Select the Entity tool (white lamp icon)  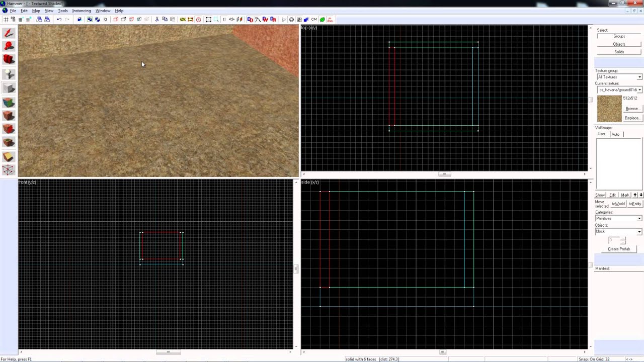pos(9,74)
